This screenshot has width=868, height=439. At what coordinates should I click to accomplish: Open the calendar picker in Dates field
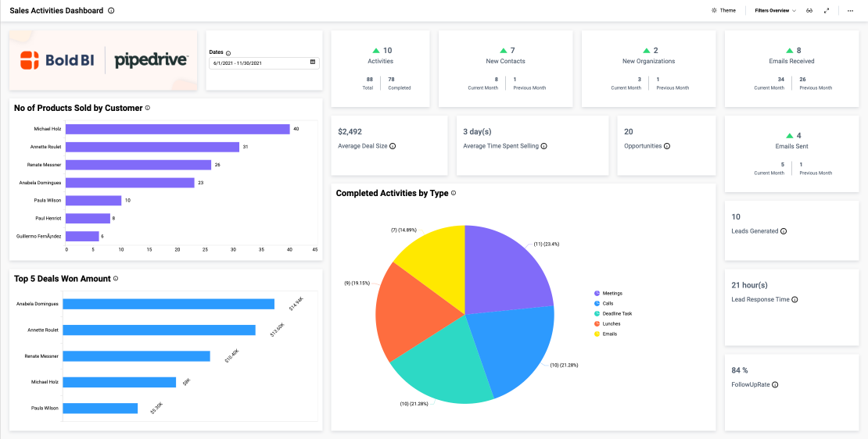(313, 62)
